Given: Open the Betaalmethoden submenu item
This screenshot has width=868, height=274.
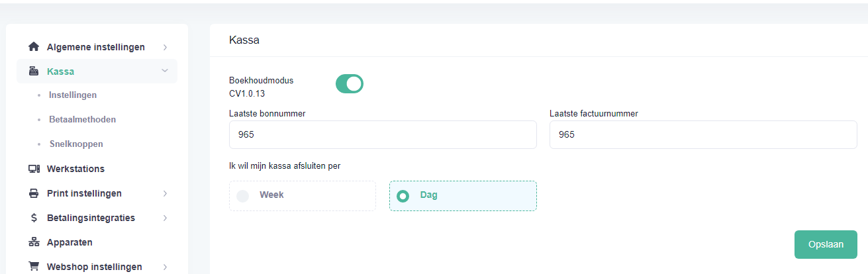Looking at the screenshot, I should 82,120.
